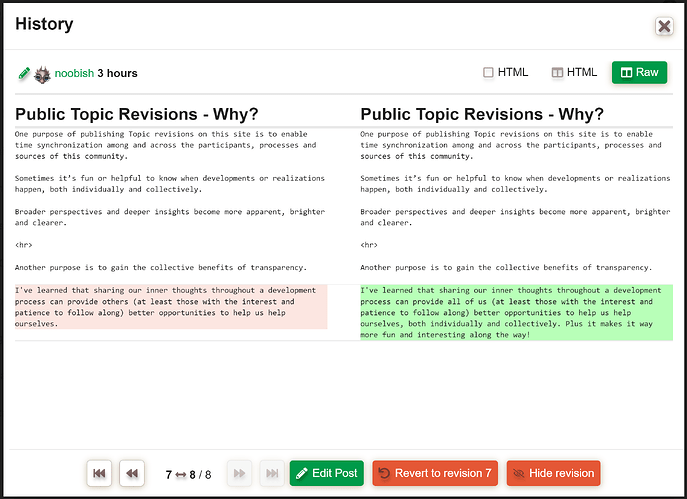The width and height of the screenshot is (687, 499).
Task: Click the green pencil edit icon
Action: coord(24,73)
